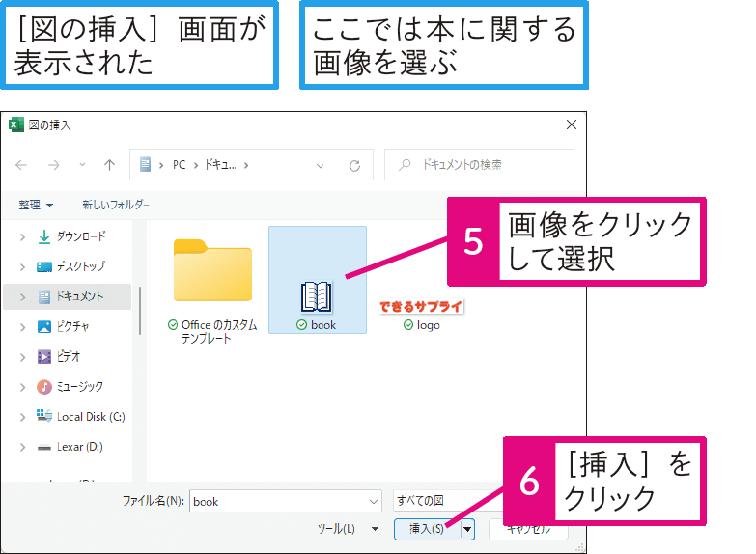
Task: Click the pictures icon in sidebar
Action: click(44, 327)
